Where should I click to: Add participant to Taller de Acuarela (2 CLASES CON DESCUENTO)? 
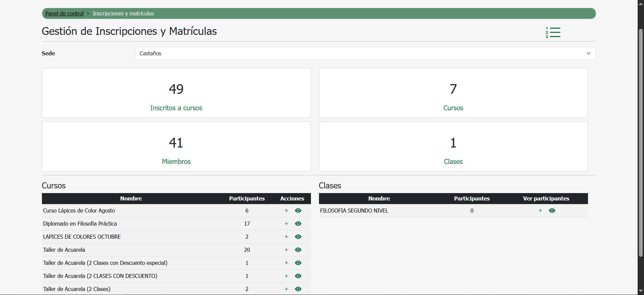click(286, 276)
